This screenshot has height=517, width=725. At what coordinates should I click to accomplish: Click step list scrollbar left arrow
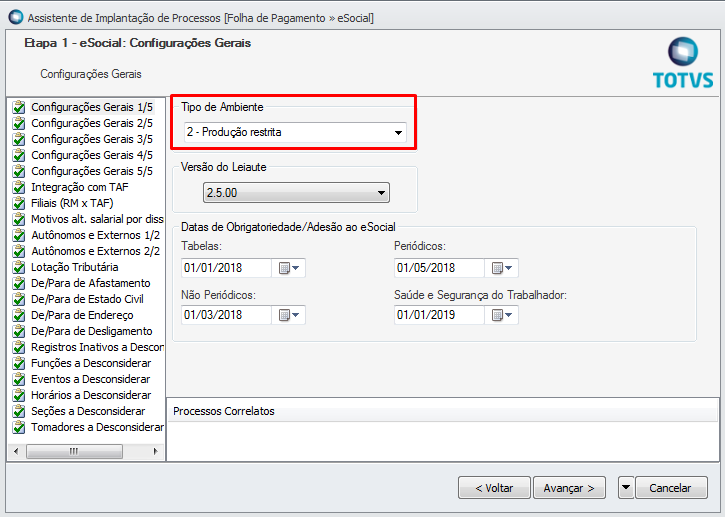click(16, 451)
